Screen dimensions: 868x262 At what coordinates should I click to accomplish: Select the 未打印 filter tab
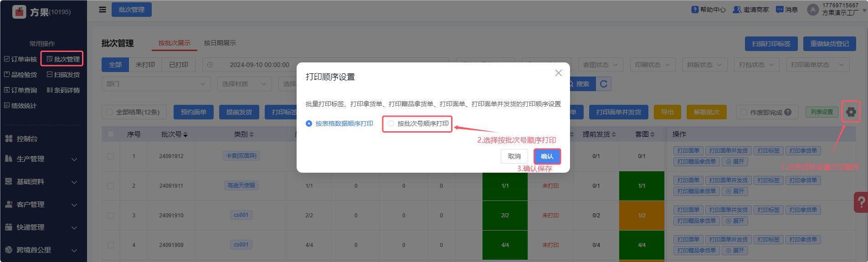click(145, 65)
